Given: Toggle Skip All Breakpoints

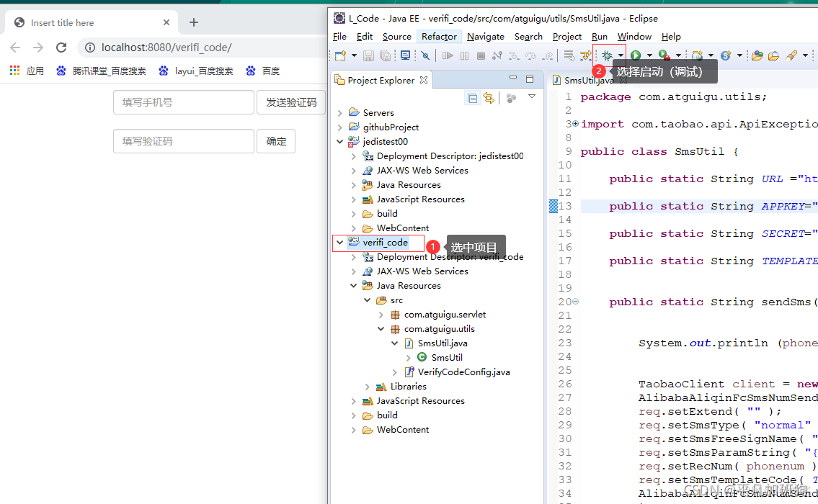Looking at the screenshot, I should coord(425,55).
